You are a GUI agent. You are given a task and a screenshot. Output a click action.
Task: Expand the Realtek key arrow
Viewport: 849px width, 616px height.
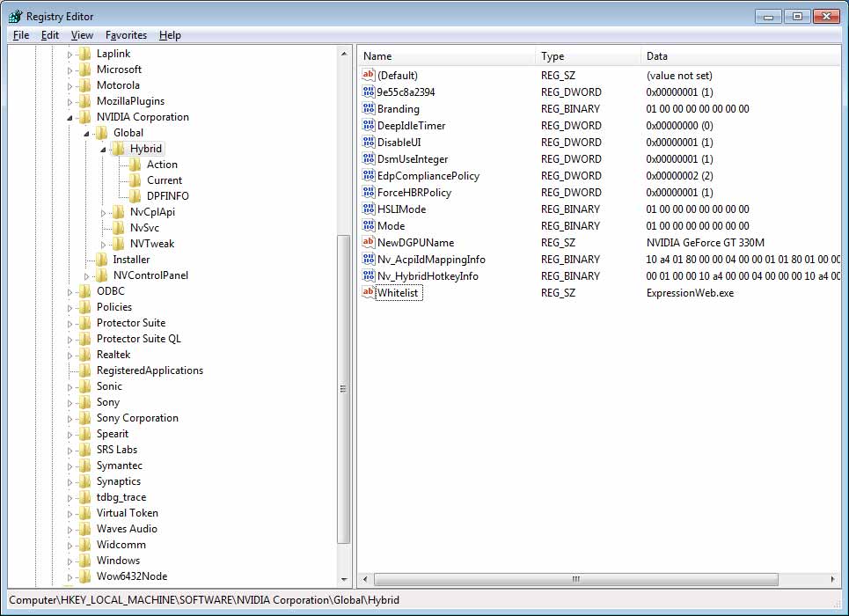pos(70,356)
